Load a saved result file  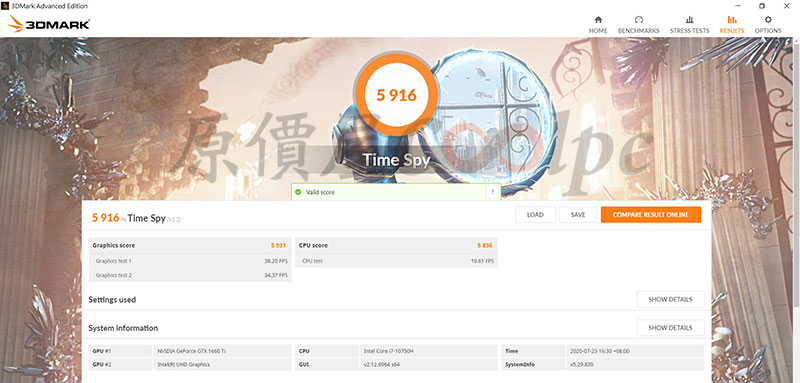pyautogui.click(x=535, y=215)
